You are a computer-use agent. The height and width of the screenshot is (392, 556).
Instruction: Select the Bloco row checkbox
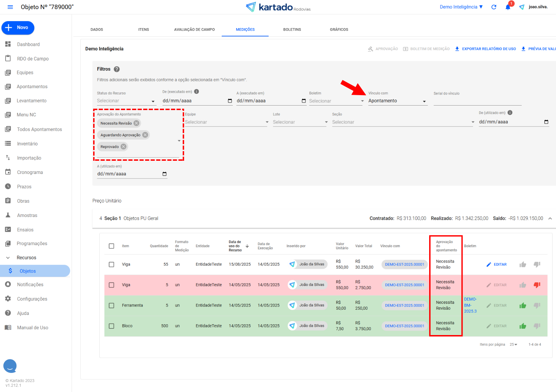(x=112, y=326)
